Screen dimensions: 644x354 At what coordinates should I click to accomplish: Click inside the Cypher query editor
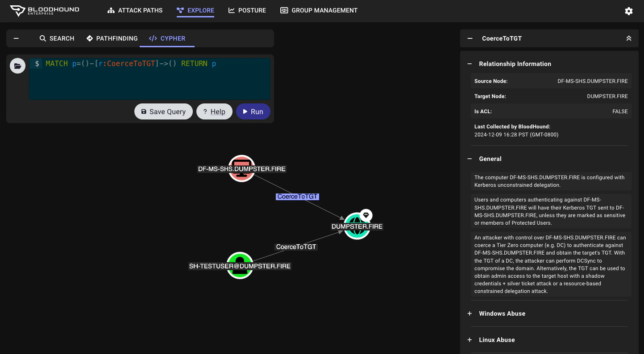tap(150, 79)
